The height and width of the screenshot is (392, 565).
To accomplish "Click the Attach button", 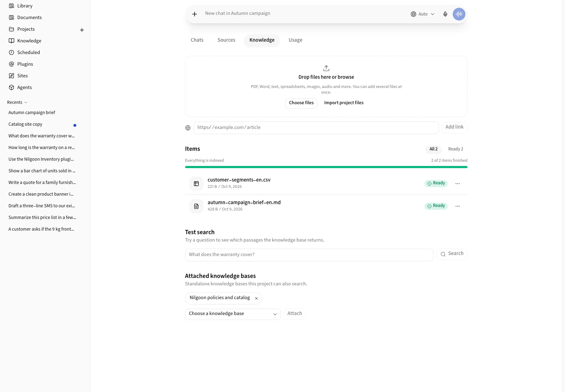I will [x=295, y=314].
